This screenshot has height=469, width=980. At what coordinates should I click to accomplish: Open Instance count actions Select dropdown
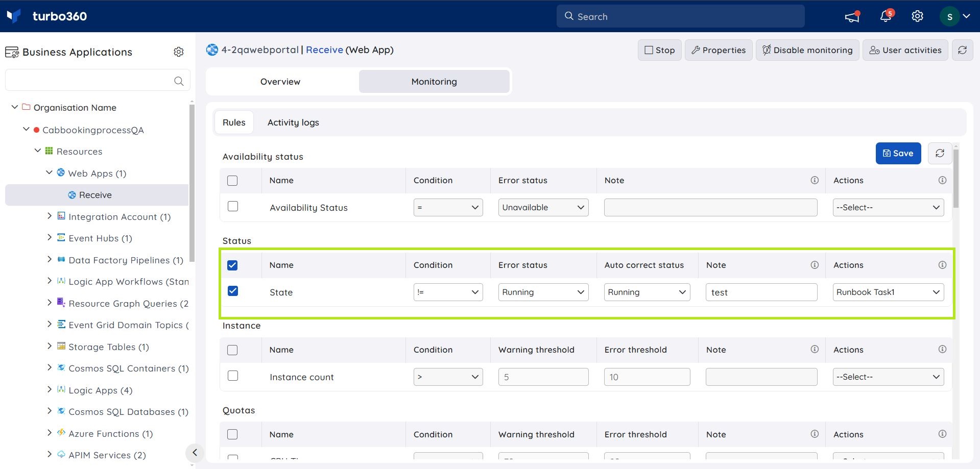point(888,377)
